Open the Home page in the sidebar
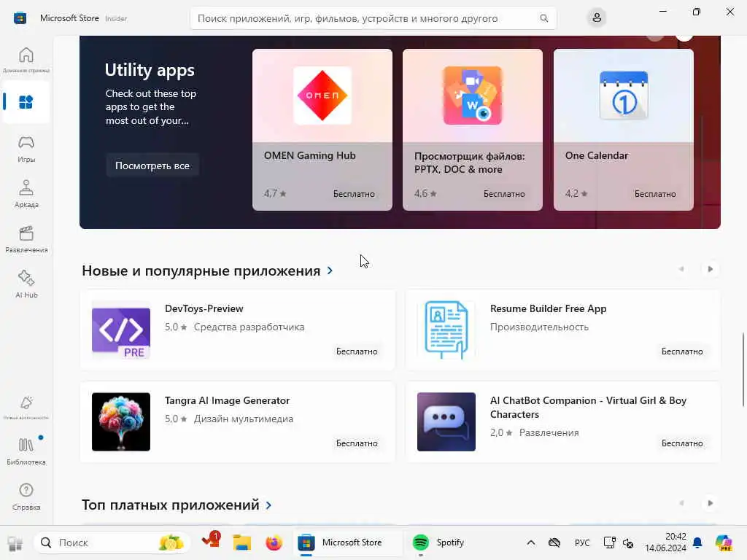This screenshot has width=747, height=560. pos(26,60)
